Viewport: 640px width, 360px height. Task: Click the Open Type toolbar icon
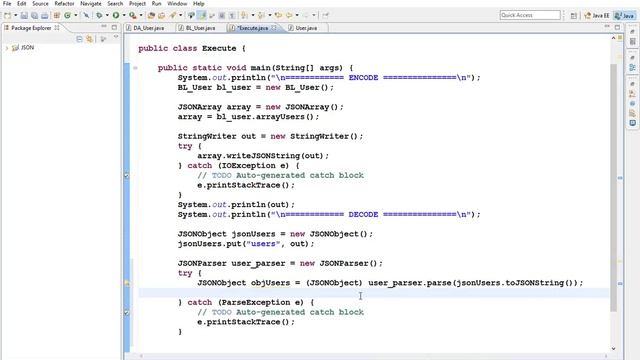click(x=151, y=16)
